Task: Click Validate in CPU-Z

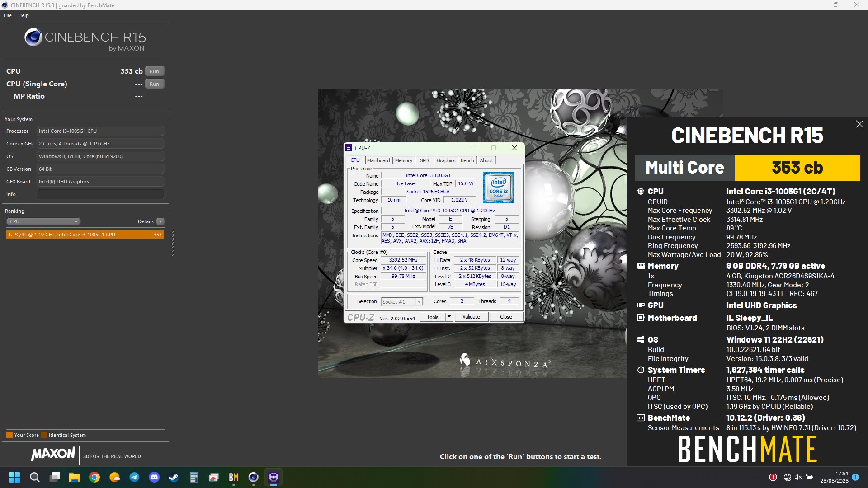Action: [x=471, y=317]
